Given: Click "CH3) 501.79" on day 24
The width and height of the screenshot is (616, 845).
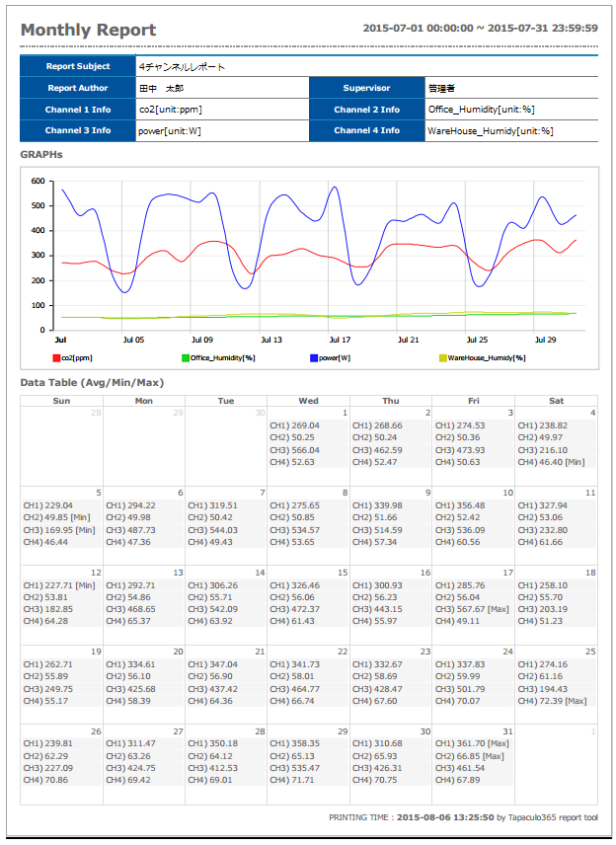Looking at the screenshot, I should coord(460,689).
